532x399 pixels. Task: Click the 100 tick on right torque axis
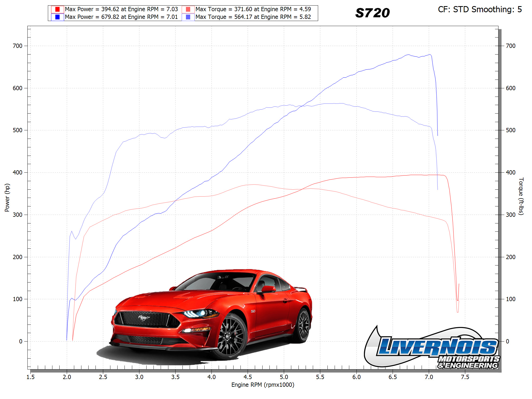pos(510,299)
